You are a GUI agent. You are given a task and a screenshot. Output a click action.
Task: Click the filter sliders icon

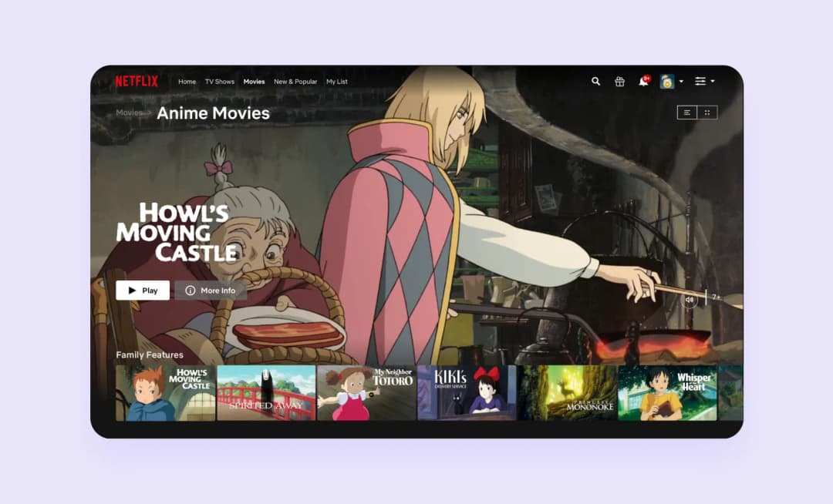(x=700, y=81)
